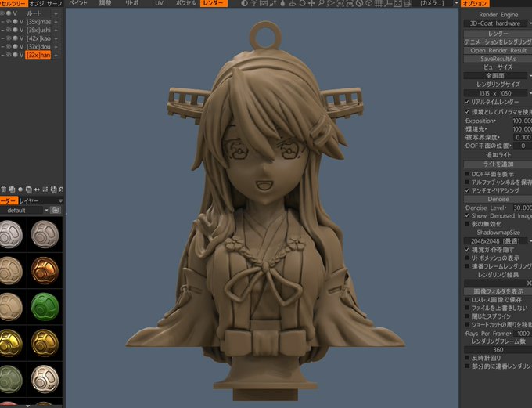
Task: Switch to the ペイント room tab
Action: click(x=78, y=3)
